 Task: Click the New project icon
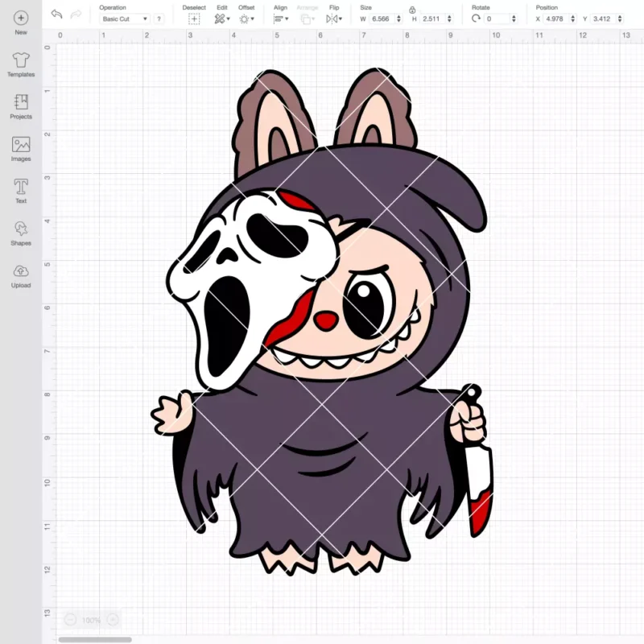[x=21, y=18]
